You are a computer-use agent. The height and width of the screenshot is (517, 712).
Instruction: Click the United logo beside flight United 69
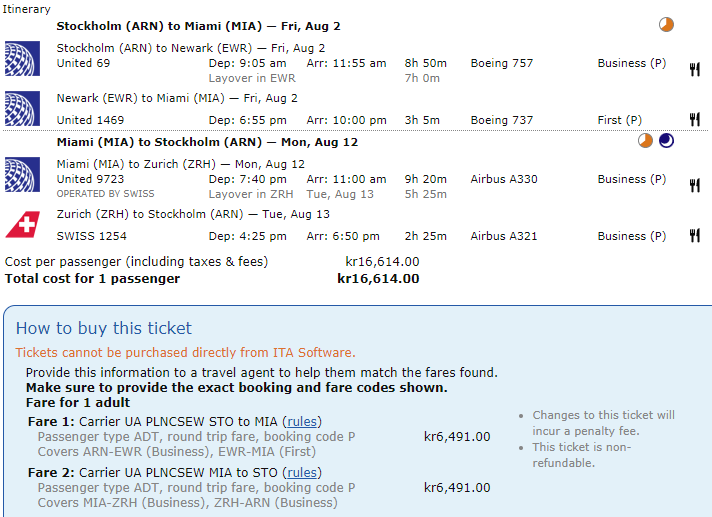coord(21,55)
